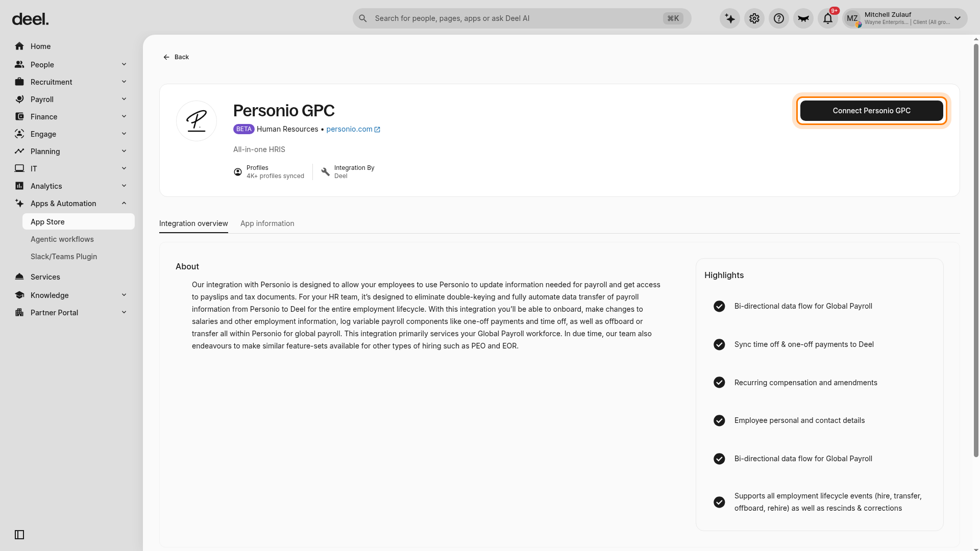Go to Services in the sidebar
This screenshot has height=551, width=980.
(70, 277)
